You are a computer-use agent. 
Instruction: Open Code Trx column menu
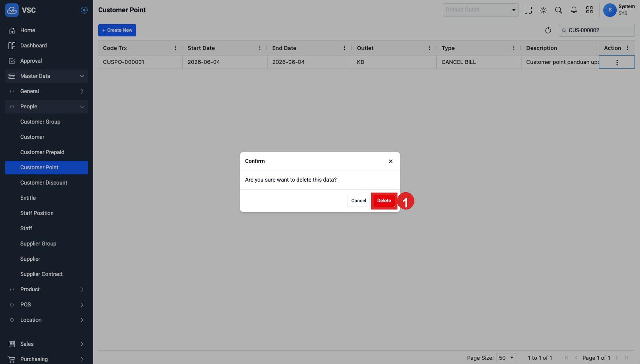click(175, 48)
